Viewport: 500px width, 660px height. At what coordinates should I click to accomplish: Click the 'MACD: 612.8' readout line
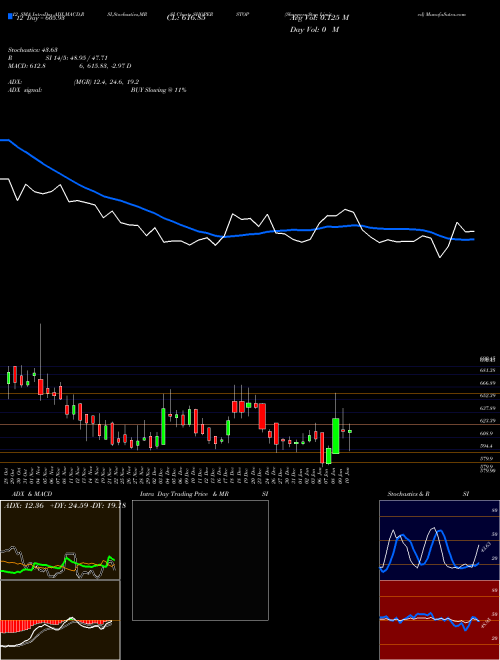pos(27,66)
